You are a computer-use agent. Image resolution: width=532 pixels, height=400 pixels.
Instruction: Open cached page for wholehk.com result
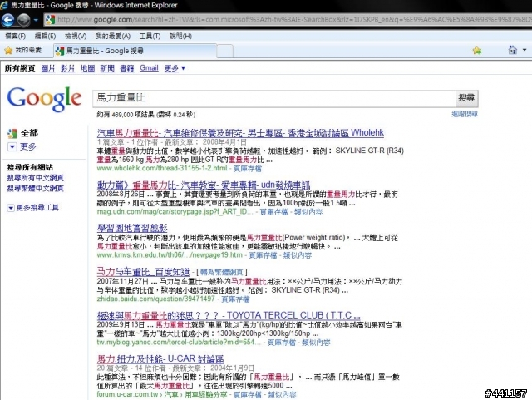(x=248, y=169)
